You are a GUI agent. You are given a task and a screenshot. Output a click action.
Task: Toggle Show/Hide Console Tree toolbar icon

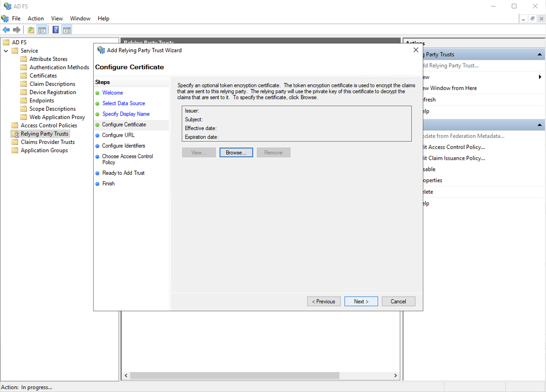(42, 30)
